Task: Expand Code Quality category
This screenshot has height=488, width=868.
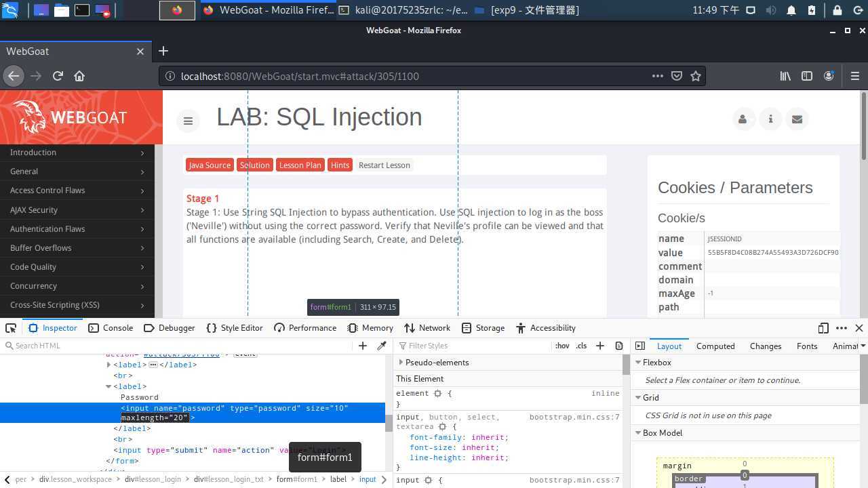Action: click(77, 267)
